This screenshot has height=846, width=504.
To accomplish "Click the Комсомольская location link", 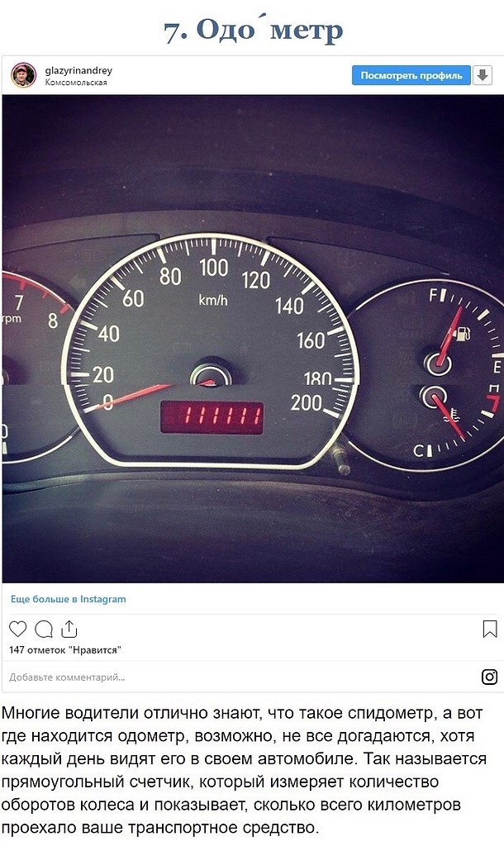I will [x=76, y=83].
